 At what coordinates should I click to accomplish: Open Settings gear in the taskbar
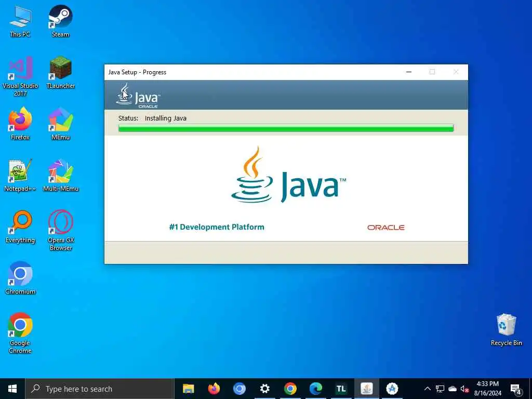click(264, 389)
